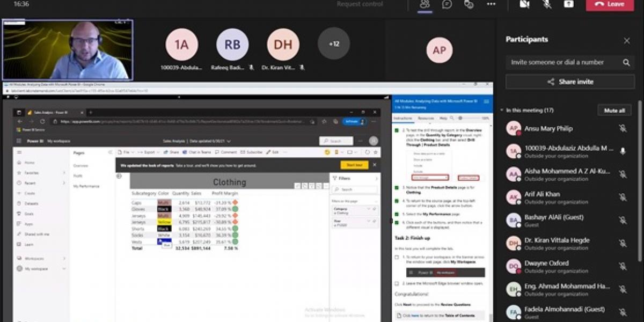Select the My Performance report page
Viewport: 644px width, 322px height.
point(86,186)
